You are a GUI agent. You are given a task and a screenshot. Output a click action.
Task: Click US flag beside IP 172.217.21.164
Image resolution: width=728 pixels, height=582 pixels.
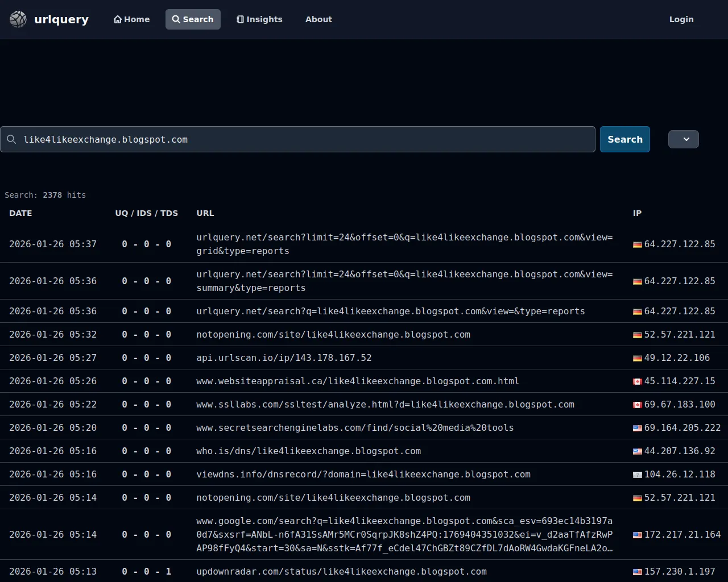(637, 535)
